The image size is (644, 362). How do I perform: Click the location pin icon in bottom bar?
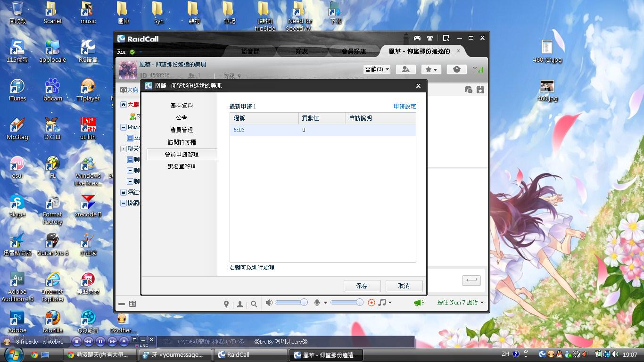[226, 304]
